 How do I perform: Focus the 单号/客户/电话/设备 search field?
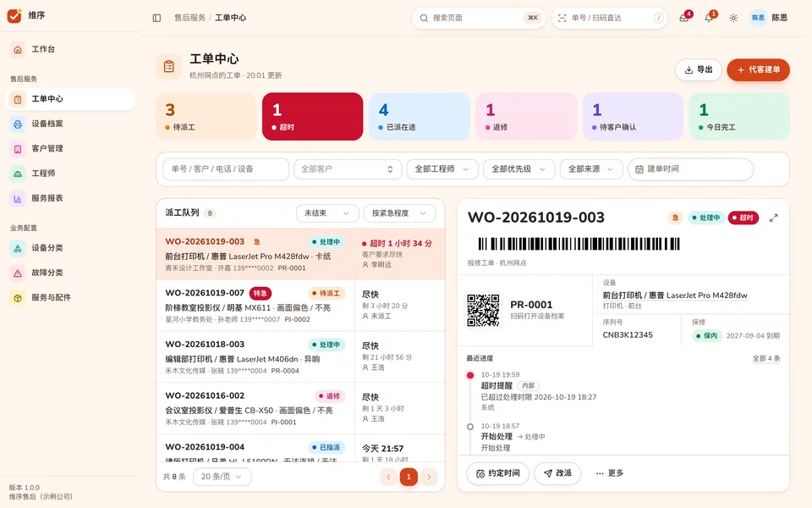tap(226, 169)
